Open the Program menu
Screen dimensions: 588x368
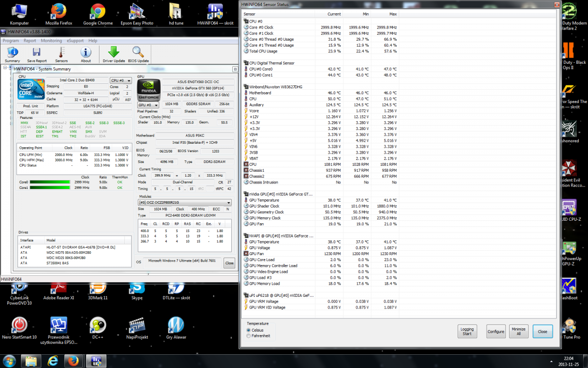(x=11, y=41)
